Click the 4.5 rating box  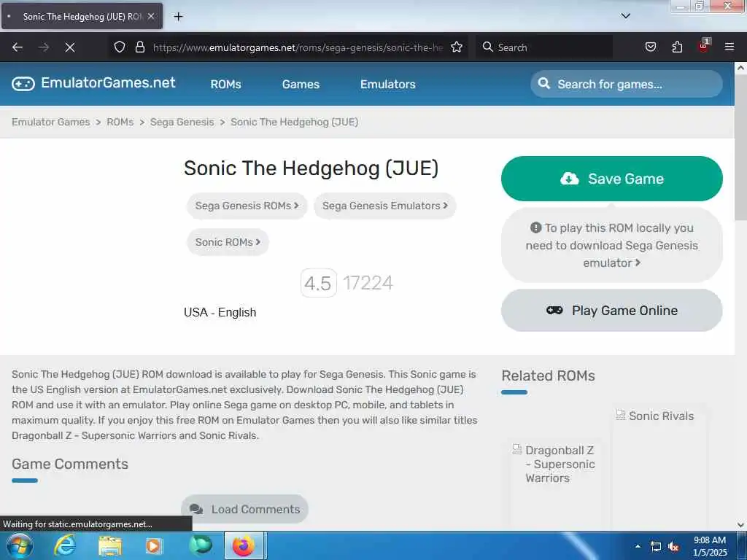pyautogui.click(x=318, y=283)
